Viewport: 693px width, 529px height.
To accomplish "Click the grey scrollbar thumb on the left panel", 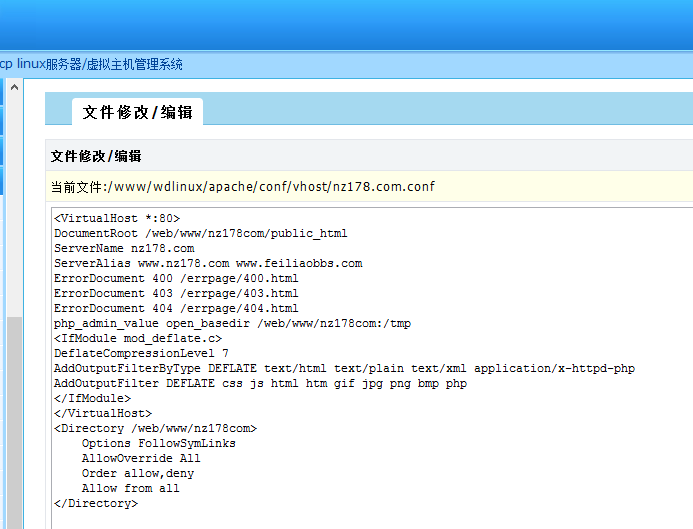I will coord(14,422).
